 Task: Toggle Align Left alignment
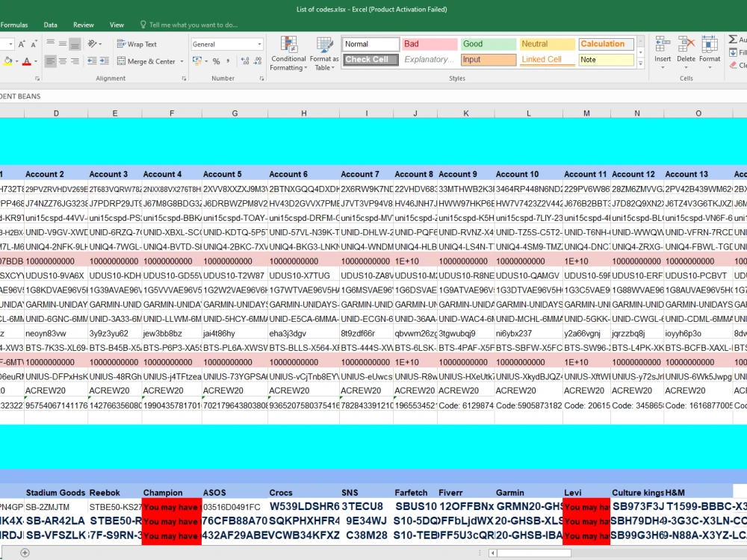pyautogui.click(x=51, y=61)
